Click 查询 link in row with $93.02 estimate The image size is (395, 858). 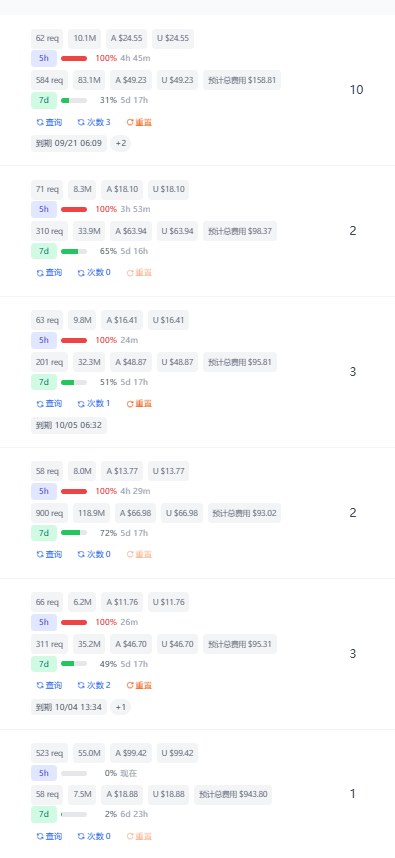tap(49, 554)
